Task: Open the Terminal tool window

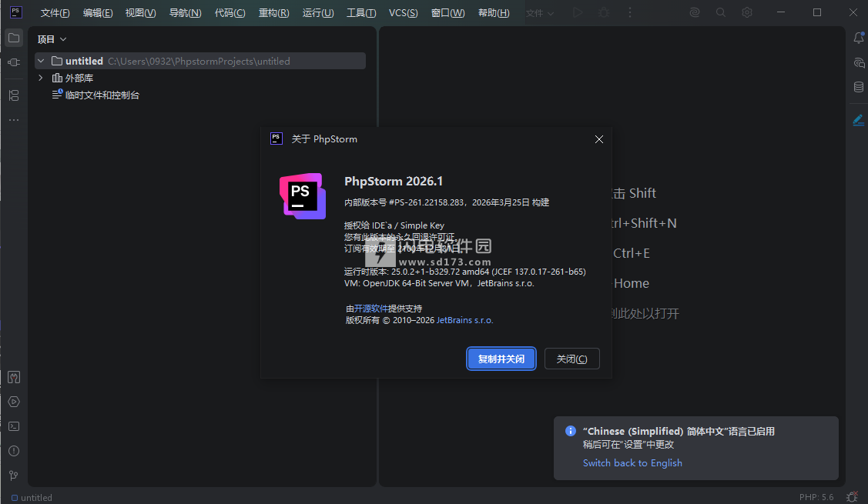Action: pyautogui.click(x=13, y=426)
